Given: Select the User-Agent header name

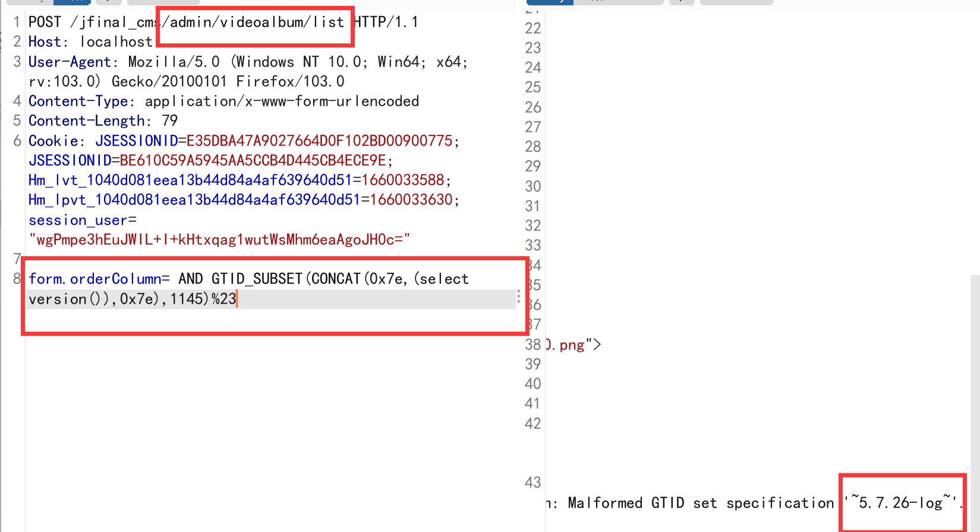Looking at the screenshot, I should click(x=70, y=62).
